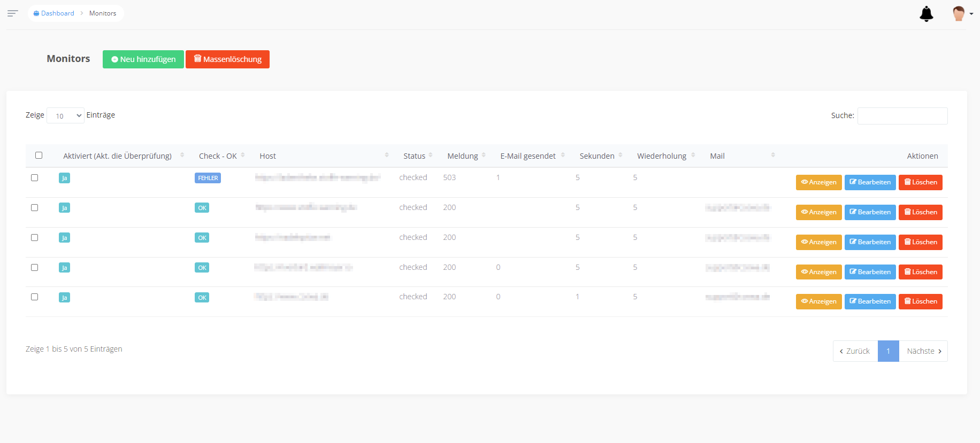The height and width of the screenshot is (443, 980).
Task: Open the entries-per-page dropdown showing 10
Action: [65, 115]
